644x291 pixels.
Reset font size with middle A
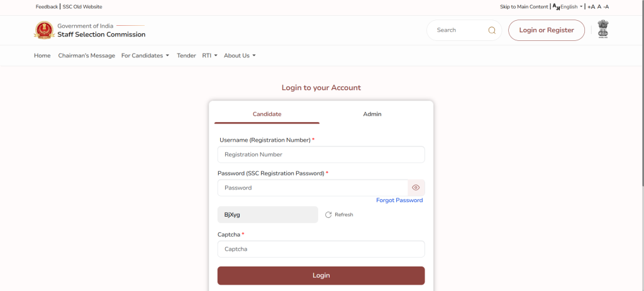pos(599,7)
